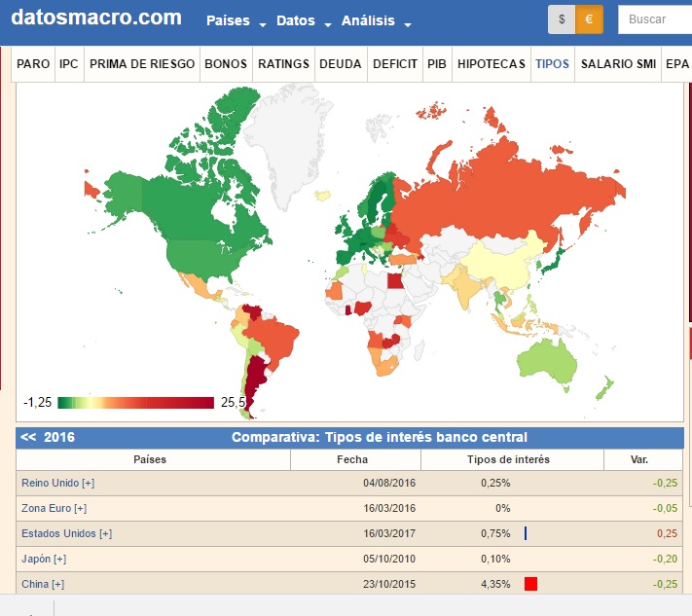The image size is (692, 616).
Task: Select the -0,05 variation value
Action: point(665,508)
